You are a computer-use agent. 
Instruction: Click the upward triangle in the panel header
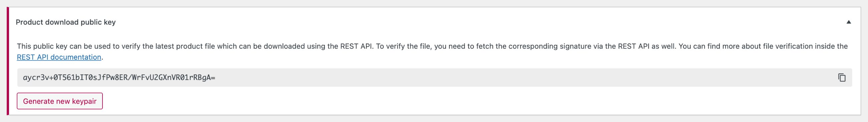[848, 22]
